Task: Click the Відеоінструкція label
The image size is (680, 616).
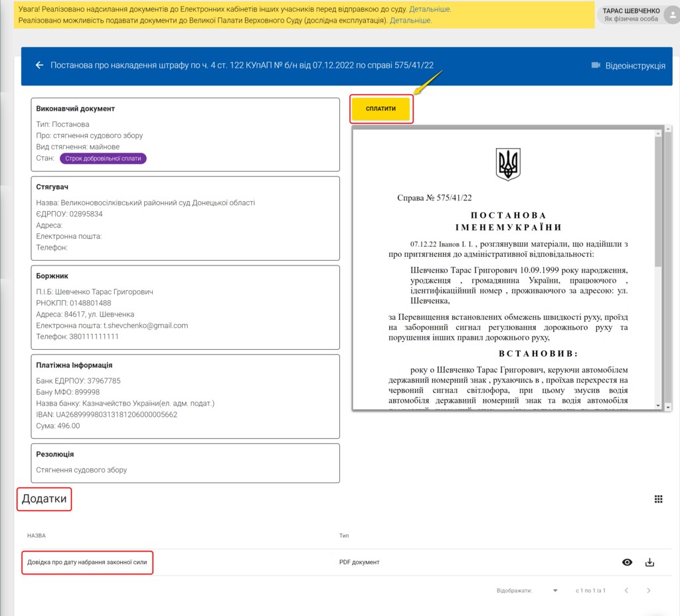Action: click(635, 66)
